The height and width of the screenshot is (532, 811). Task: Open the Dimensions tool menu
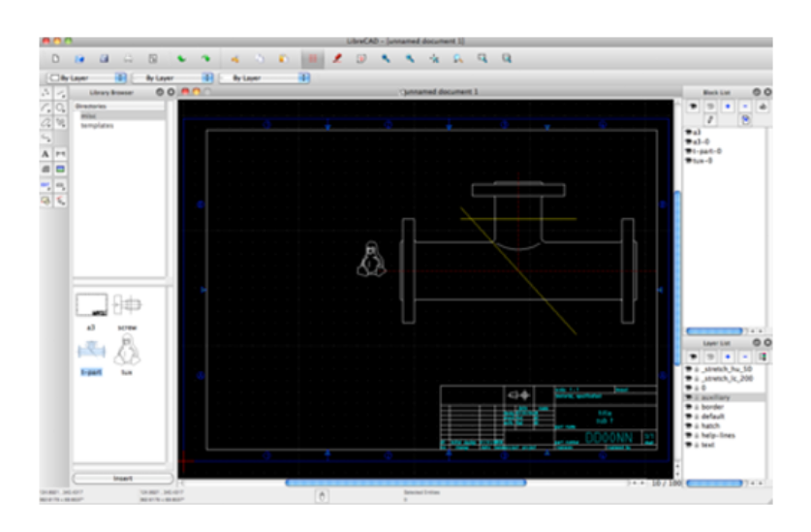pyautogui.click(x=61, y=154)
